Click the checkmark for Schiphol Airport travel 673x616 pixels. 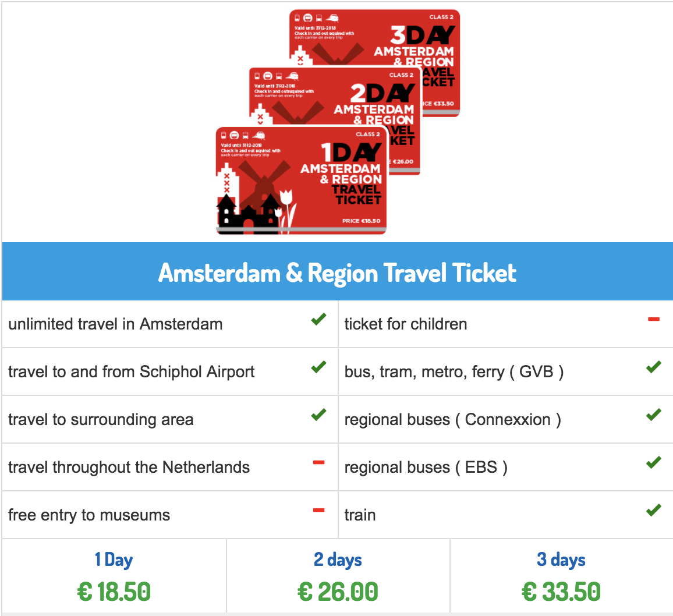(318, 367)
